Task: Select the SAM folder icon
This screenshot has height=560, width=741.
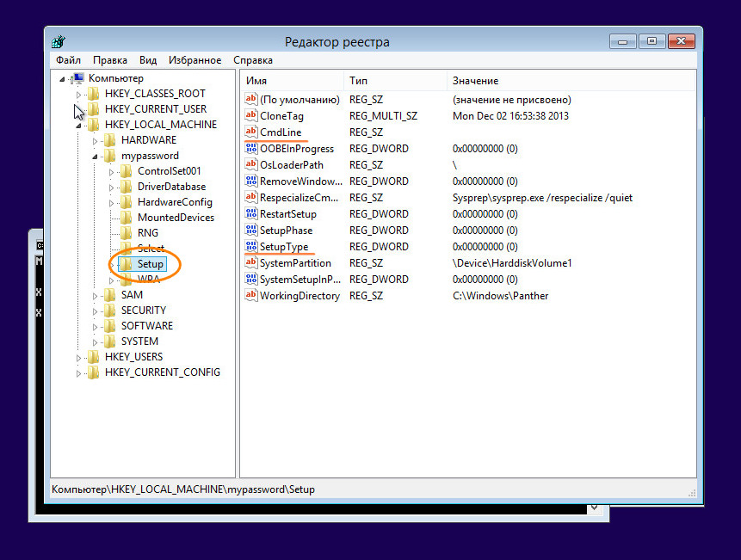Action: (109, 295)
